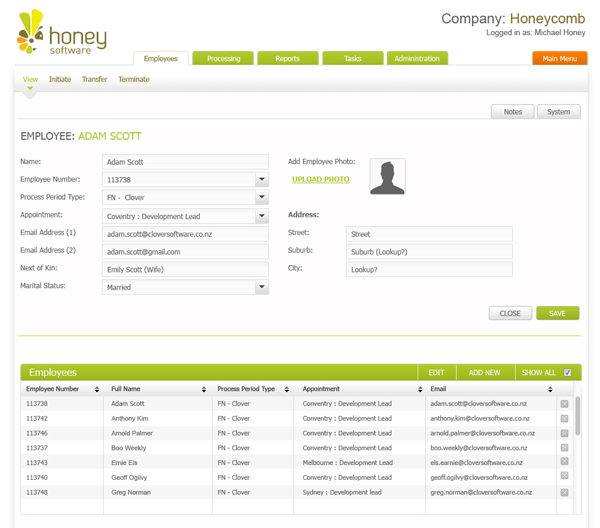Viewport: 600px width, 528px height.
Task: Open the Process Period Type dropdown
Action: [261, 198]
